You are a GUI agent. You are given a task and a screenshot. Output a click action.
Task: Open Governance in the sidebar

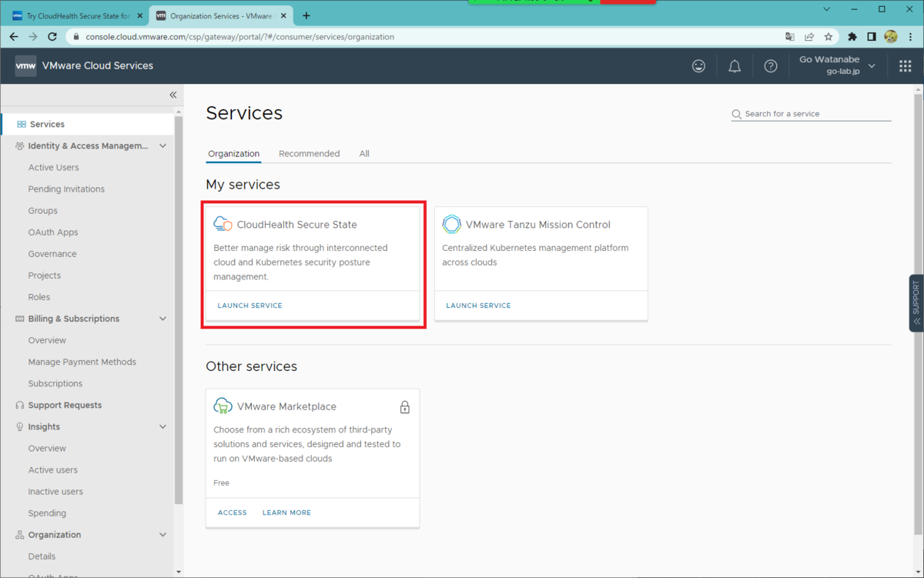click(x=52, y=254)
